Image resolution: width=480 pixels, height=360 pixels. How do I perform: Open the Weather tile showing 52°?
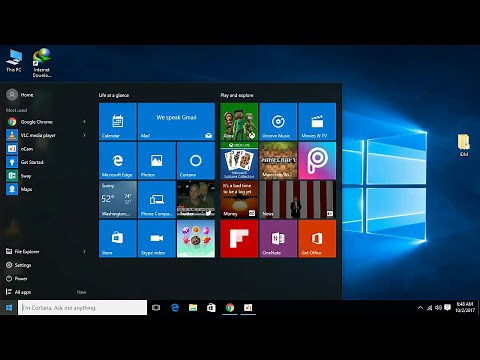(118, 199)
